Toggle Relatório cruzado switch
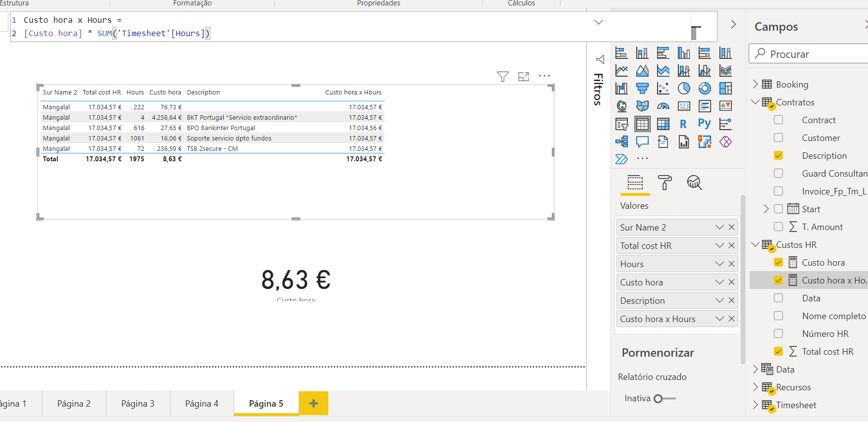 pos(664,399)
